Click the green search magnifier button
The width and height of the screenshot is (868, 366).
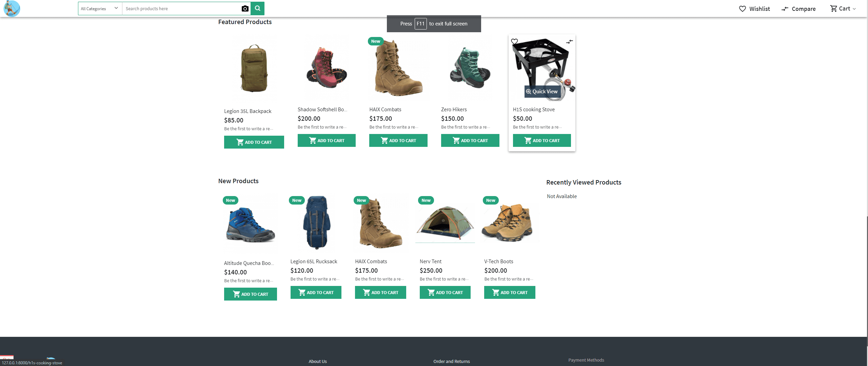tap(257, 8)
